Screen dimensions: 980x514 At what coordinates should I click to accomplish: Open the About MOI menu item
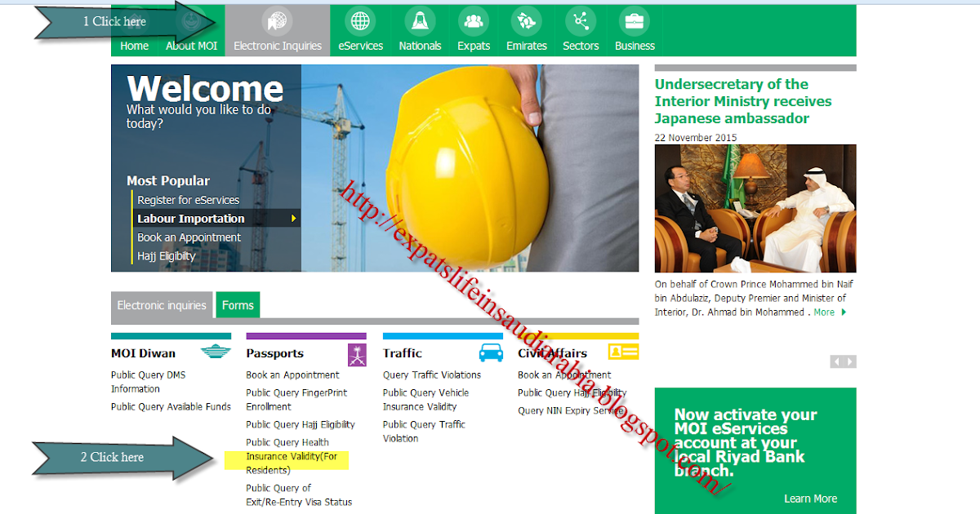pos(192,46)
